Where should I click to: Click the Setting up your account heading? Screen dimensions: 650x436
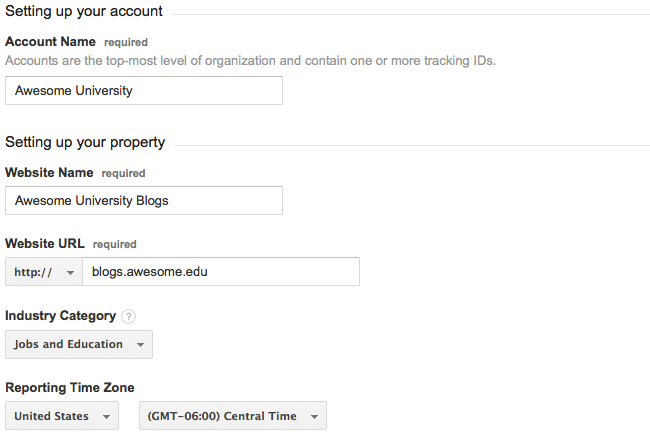(x=84, y=12)
